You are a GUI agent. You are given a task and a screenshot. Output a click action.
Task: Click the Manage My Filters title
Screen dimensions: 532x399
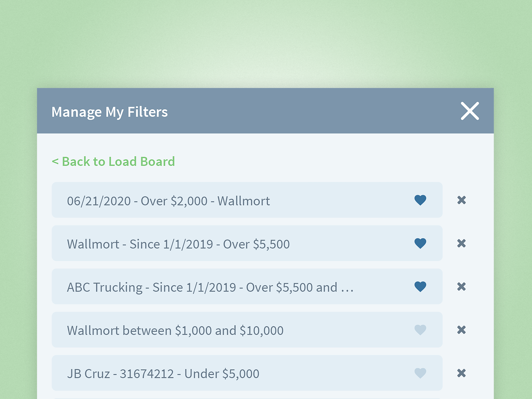coord(109,112)
